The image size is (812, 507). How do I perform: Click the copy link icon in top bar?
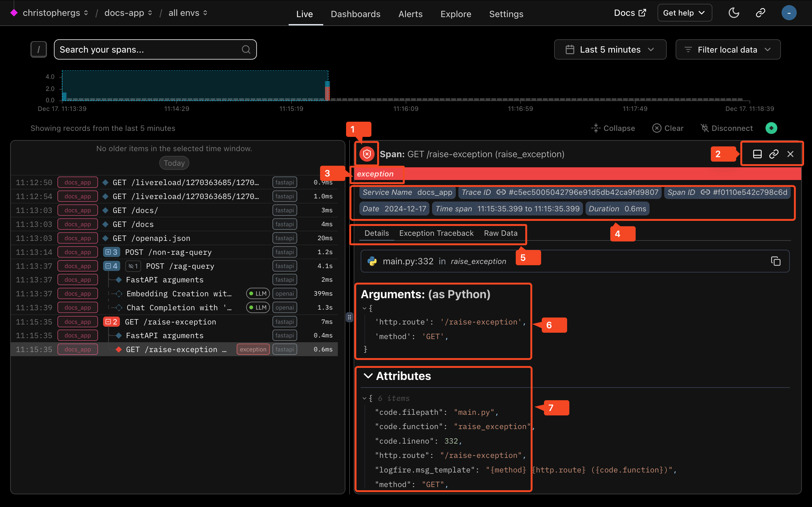coord(760,13)
